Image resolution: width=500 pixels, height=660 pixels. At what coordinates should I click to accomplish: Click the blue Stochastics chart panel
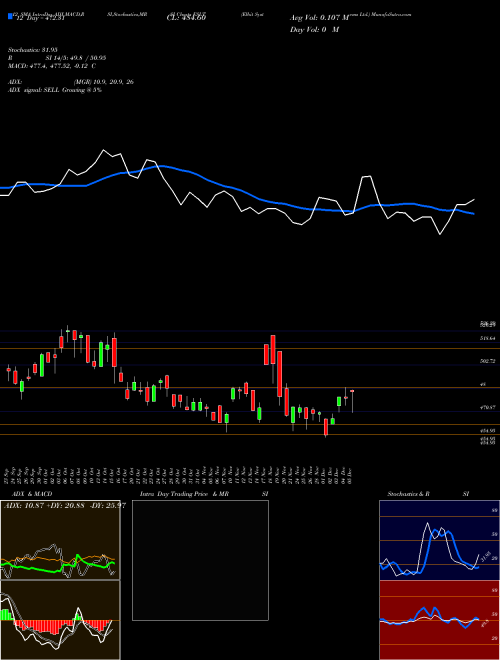pyautogui.click(x=439, y=540)
